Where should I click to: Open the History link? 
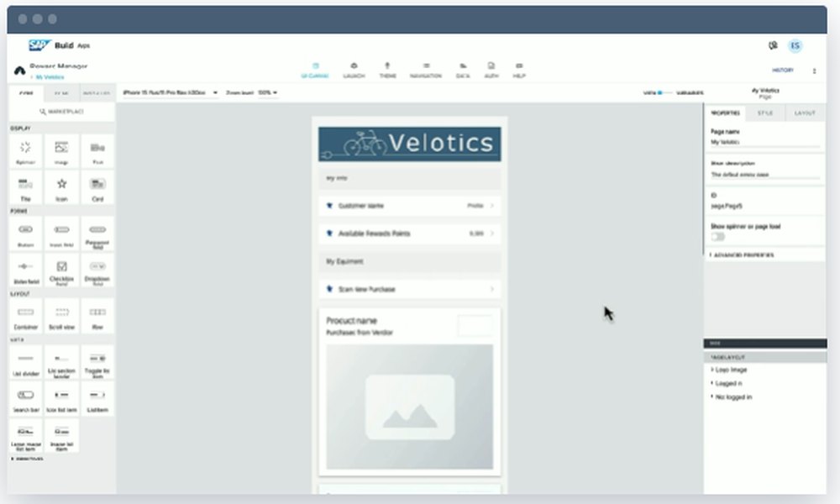click(x=782, y=71)
